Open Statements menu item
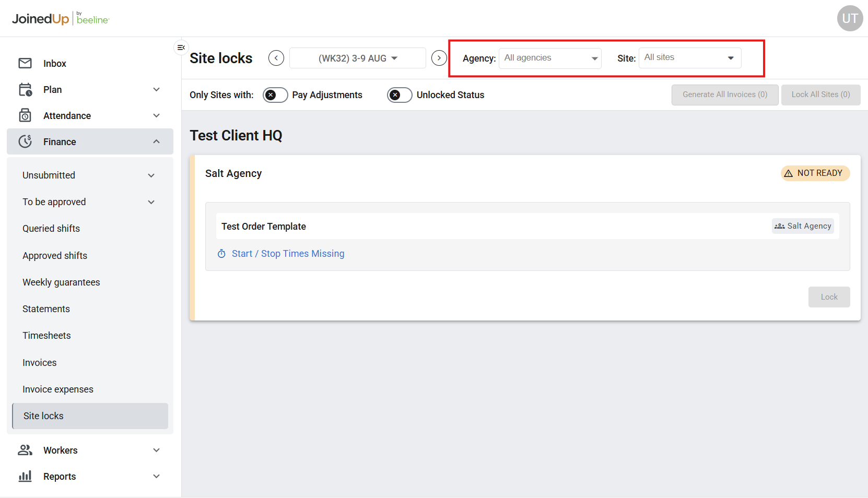Screen dimensions: 868x498 [x=90, y=309]
